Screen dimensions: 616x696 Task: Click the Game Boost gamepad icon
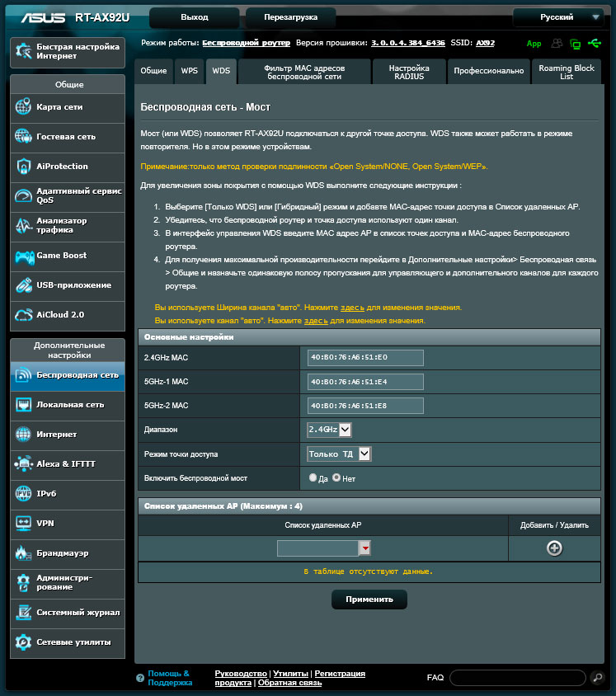pos(24,256)
